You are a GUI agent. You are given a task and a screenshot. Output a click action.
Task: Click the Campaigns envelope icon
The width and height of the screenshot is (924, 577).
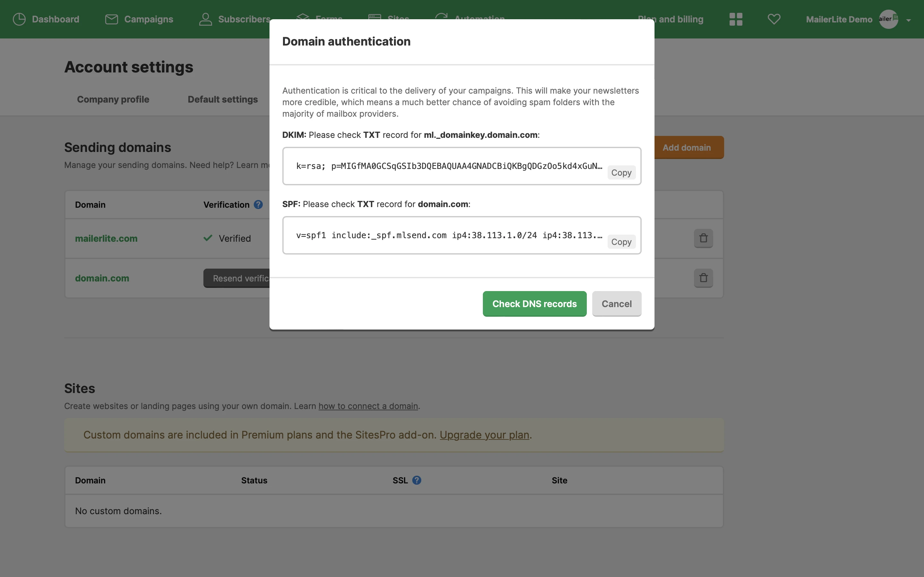click(x=111, y=19)
